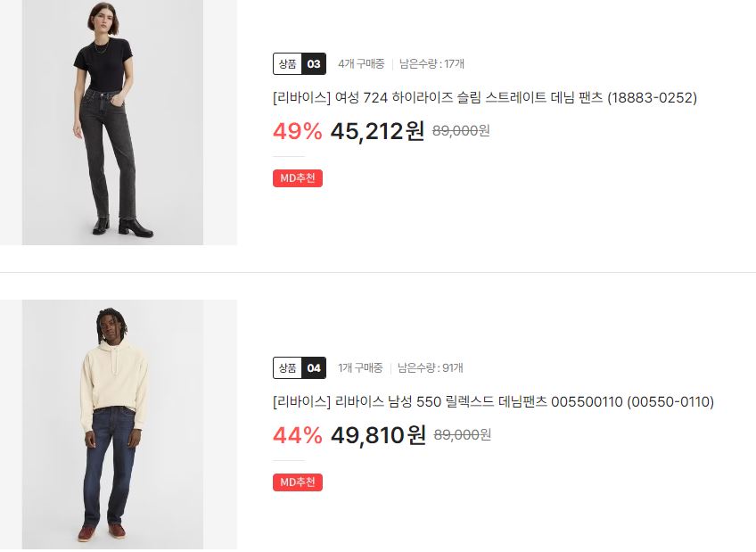The image size is (756, 552).
Task: Open women's 724 slim straight jeans photo
Action: (118, 122)
